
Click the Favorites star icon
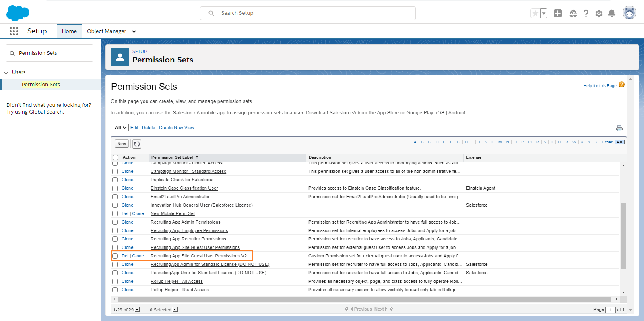click(535, 13)
